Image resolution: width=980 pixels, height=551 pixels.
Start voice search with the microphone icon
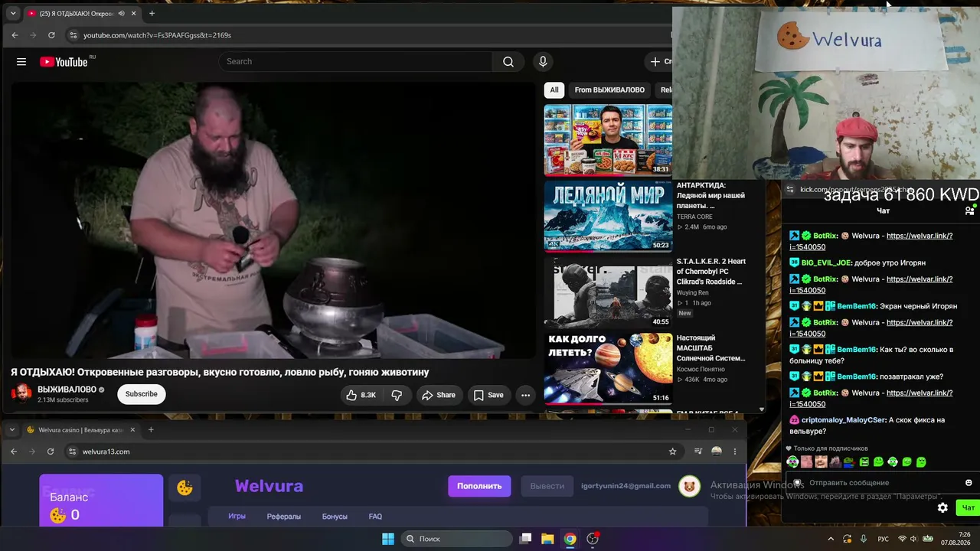[x=543, y=62]
